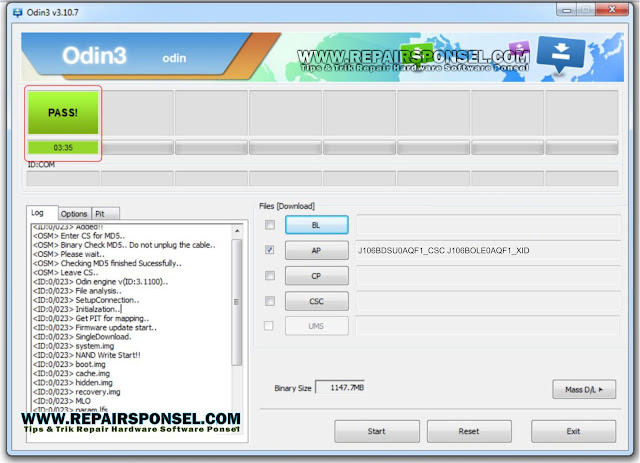Click the empty CP file path field

tap(488, 276)
